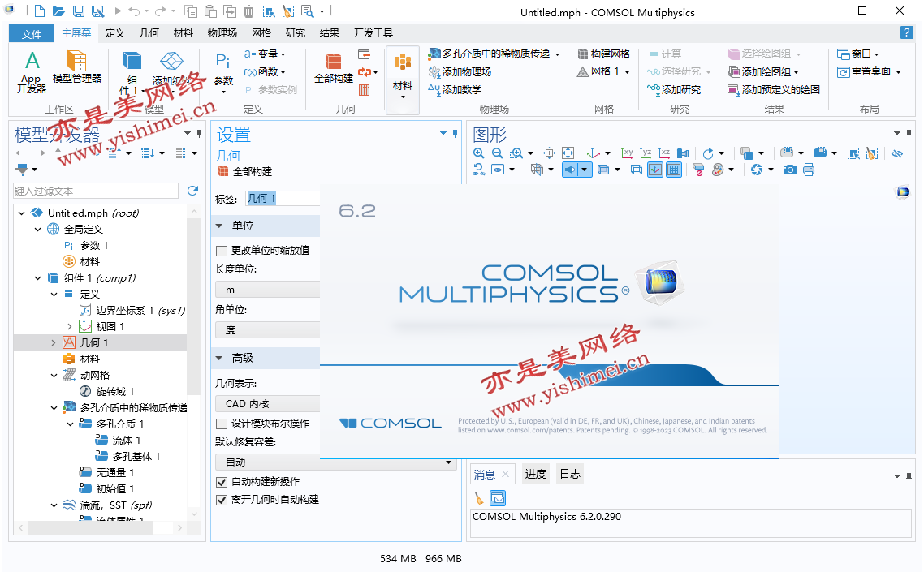
Task: Click the model tree filter text field
Action: (x=96, y=191)
